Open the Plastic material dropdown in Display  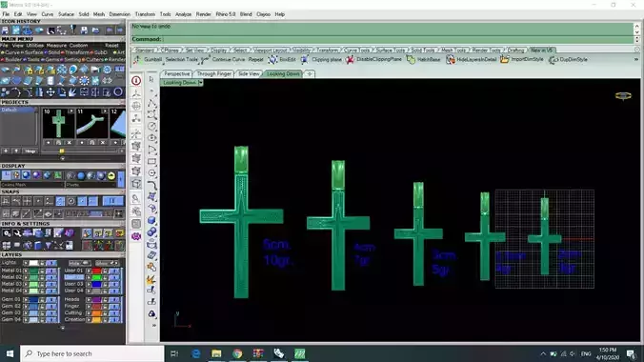coord(92,185)
